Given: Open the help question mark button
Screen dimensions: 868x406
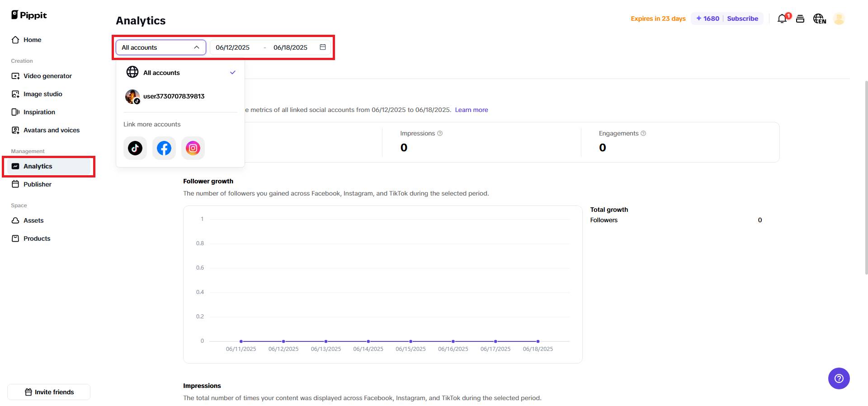Looking at the screenshot, I should click(839, 378).
